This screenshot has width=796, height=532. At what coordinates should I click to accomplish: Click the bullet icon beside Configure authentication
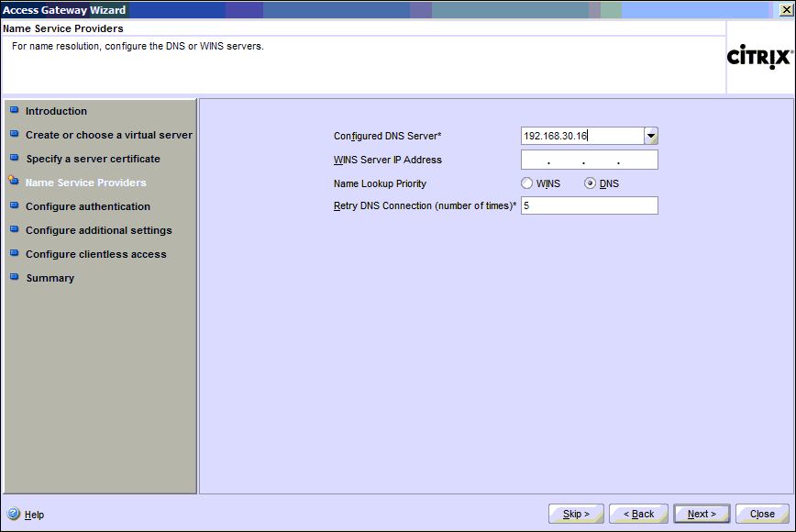point(14,205)
